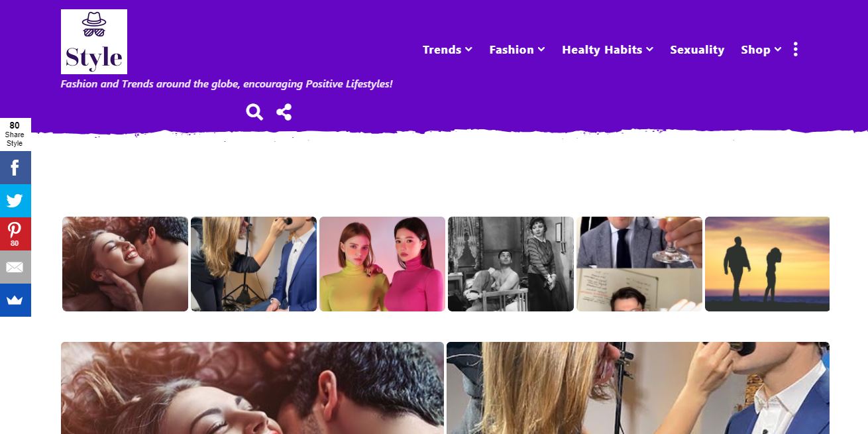This screenshot has width=868, height=434.
Task: Click the Style hat logo
Action: coord(94,42)
